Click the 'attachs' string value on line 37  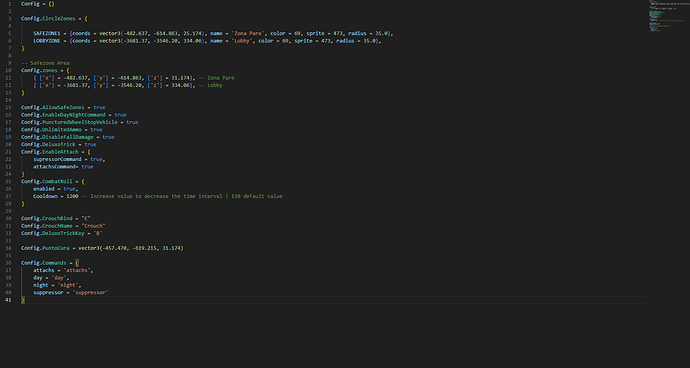click(77, 270)
